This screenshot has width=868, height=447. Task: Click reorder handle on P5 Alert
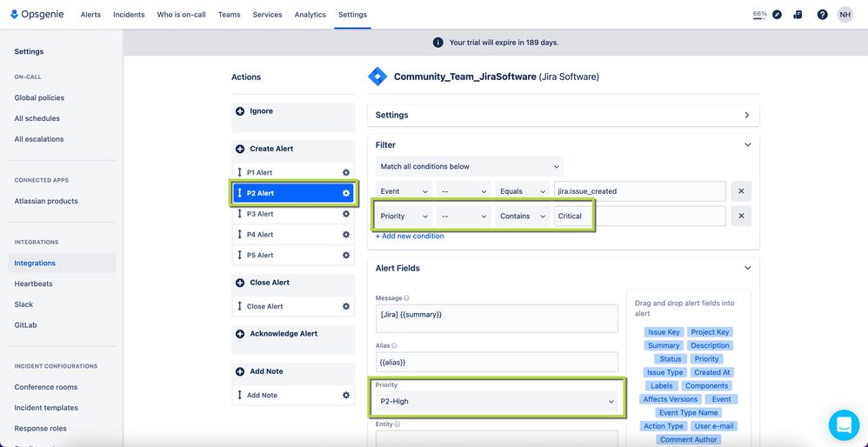[x=240, y=256]
